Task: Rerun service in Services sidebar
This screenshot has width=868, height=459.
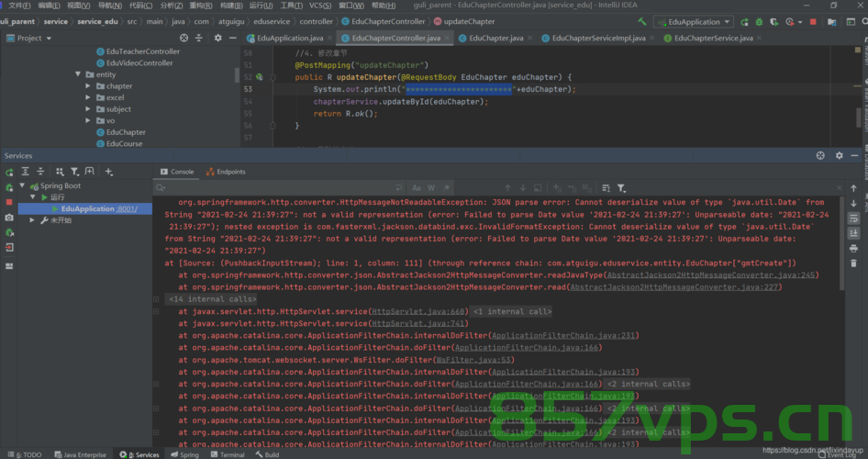Action: click(x=9, y=173)
